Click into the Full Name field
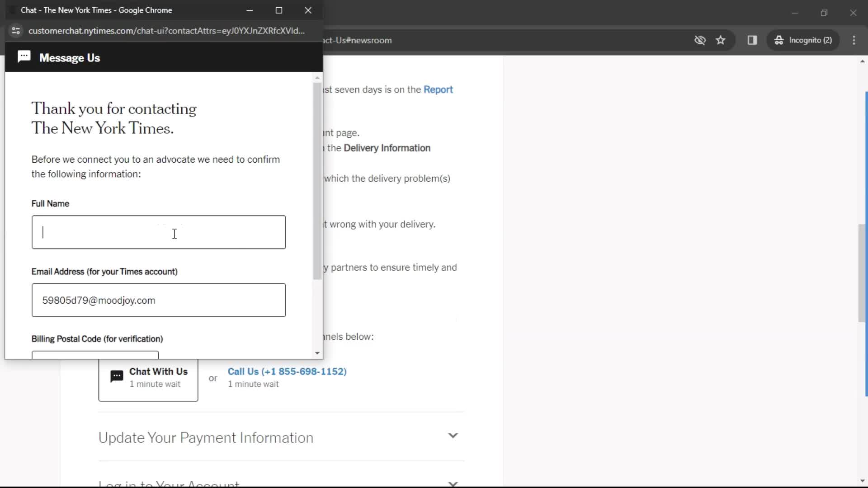The width and height of the screenshot is (868, 488). [159, 232]
